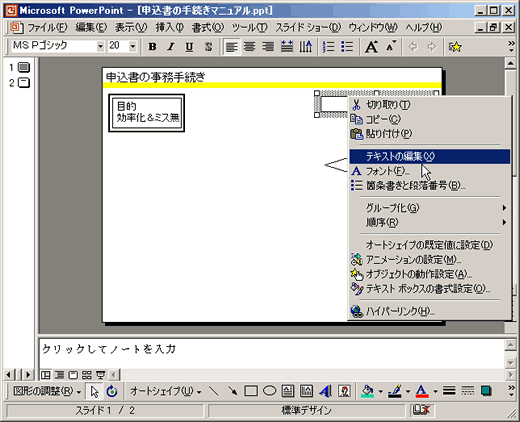520x422 pixels.
Task: Select the Line drawing tool
Action: 214,391
